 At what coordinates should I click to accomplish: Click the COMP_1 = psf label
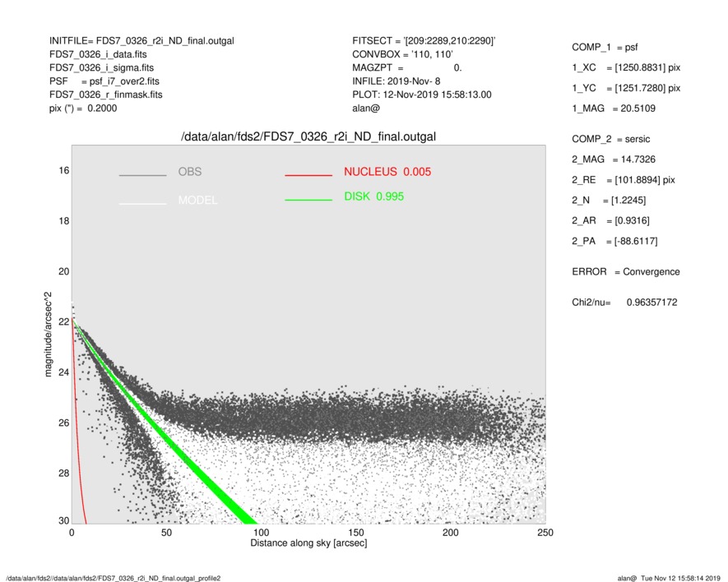click(605, 48)
